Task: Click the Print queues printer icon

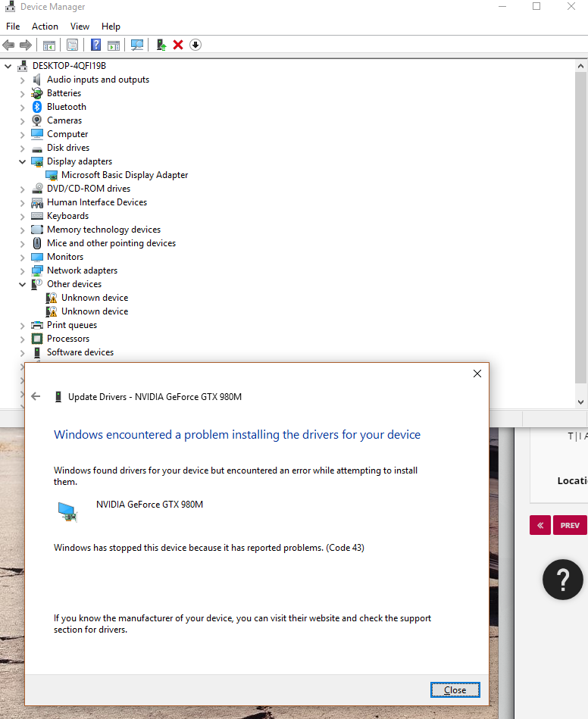Action: [x=36, y=325]
